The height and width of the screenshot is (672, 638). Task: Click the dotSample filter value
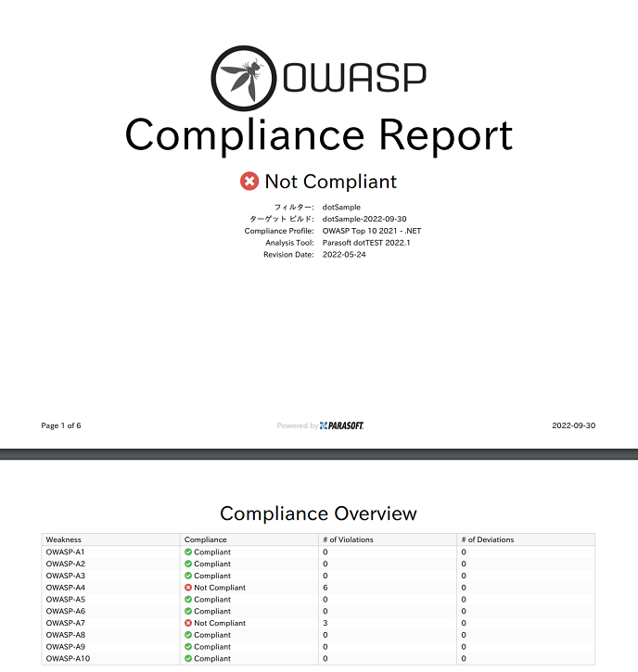(x=341, y=207)
